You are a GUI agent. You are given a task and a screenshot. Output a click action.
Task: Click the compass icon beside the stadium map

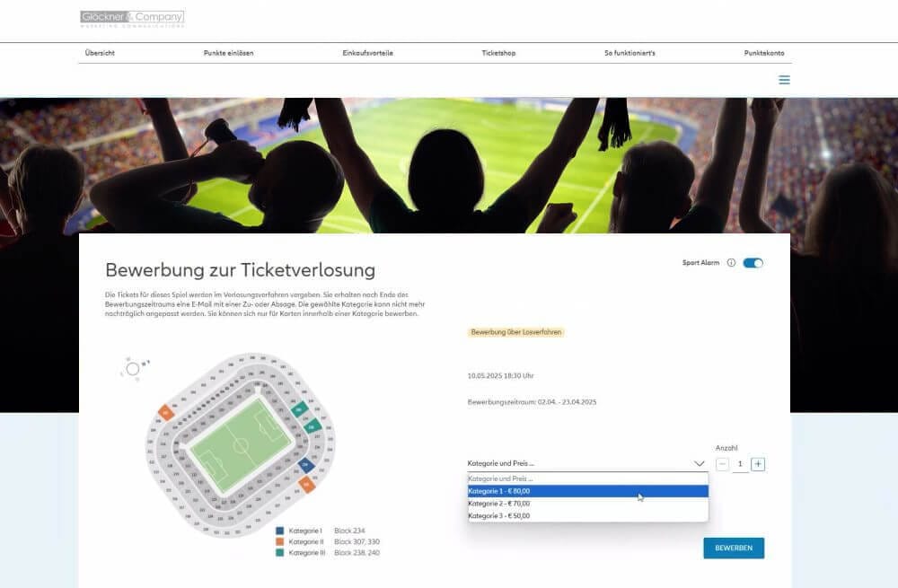pyautogui.click(x=131, y=370)
